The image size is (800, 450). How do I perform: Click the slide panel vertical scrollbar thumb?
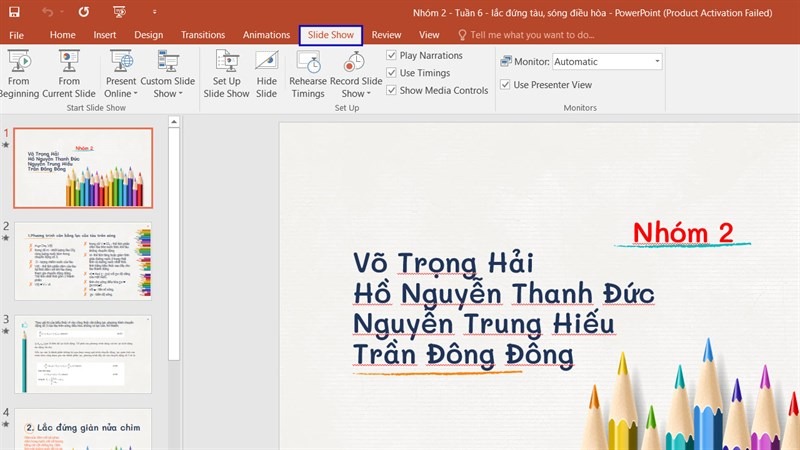point(174,244)
